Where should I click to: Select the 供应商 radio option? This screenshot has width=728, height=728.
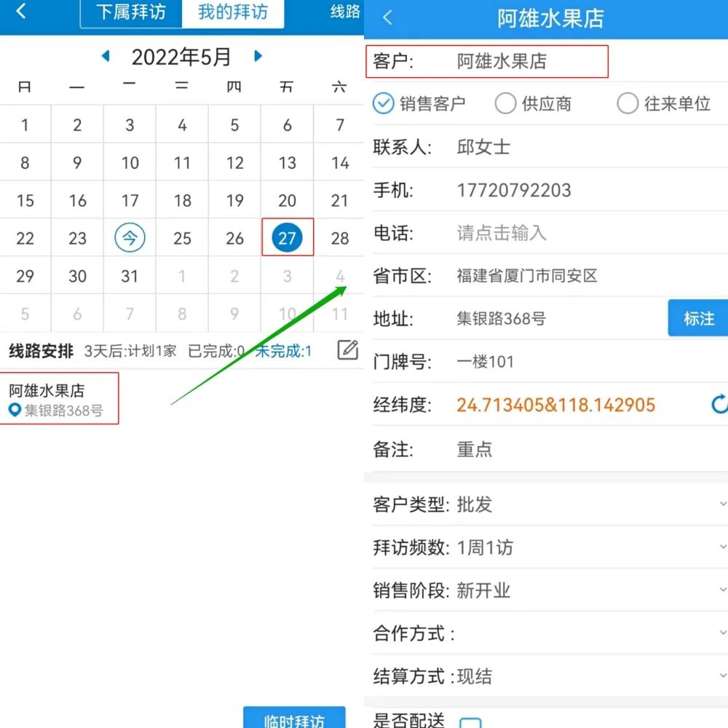[505, 103]
